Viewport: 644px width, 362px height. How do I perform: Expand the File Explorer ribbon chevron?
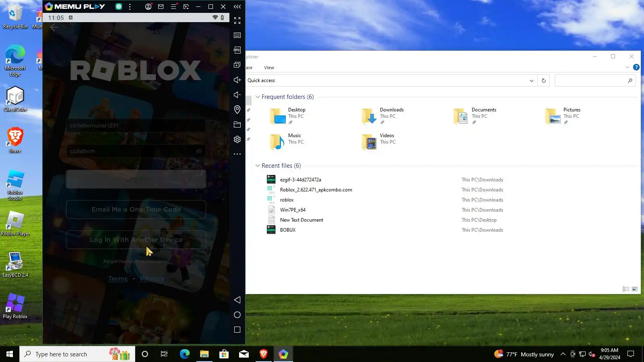click(627, 67)
